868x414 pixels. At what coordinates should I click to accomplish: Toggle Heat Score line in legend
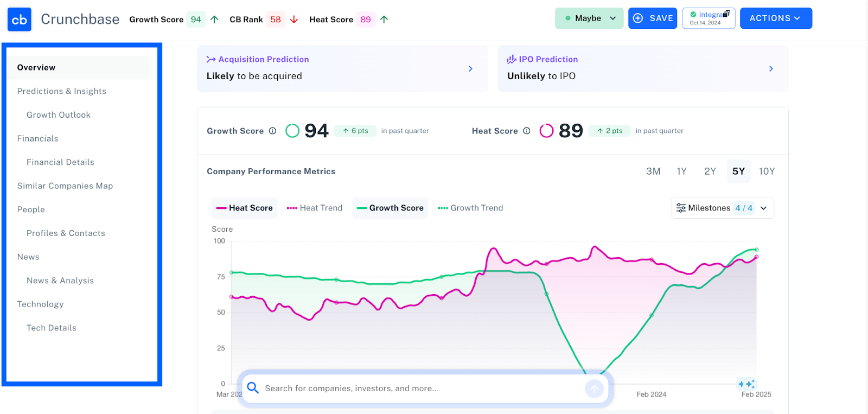[245, 208]
